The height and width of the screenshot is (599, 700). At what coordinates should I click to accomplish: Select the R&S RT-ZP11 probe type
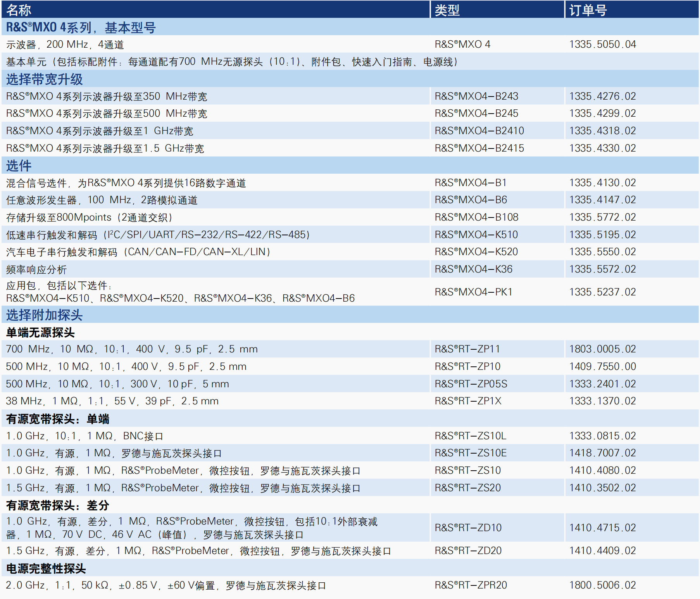467,349
